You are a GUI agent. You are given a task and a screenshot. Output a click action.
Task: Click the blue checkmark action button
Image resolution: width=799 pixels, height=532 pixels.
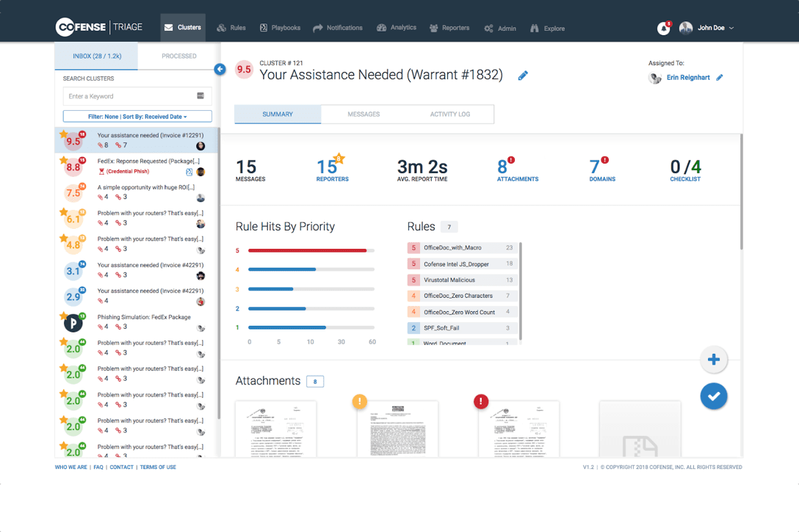pyautogui.click(x=713, y=396)
